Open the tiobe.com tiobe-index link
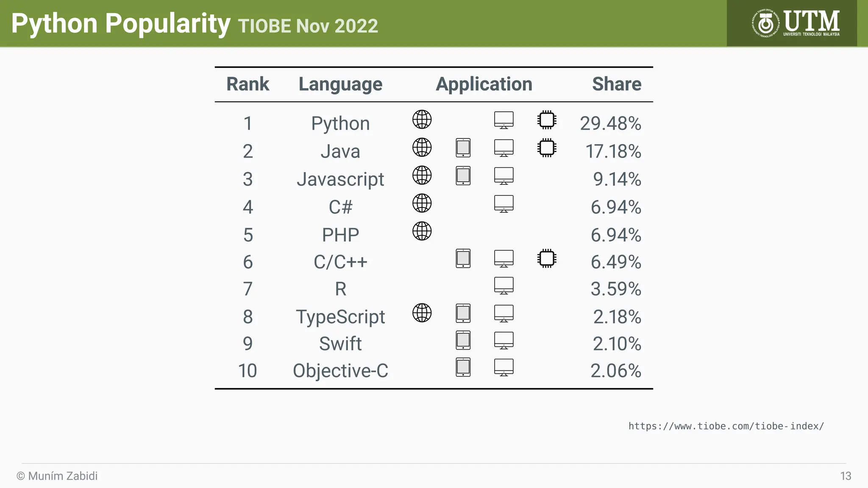868x488 pixels. click(x=726, y=426)
